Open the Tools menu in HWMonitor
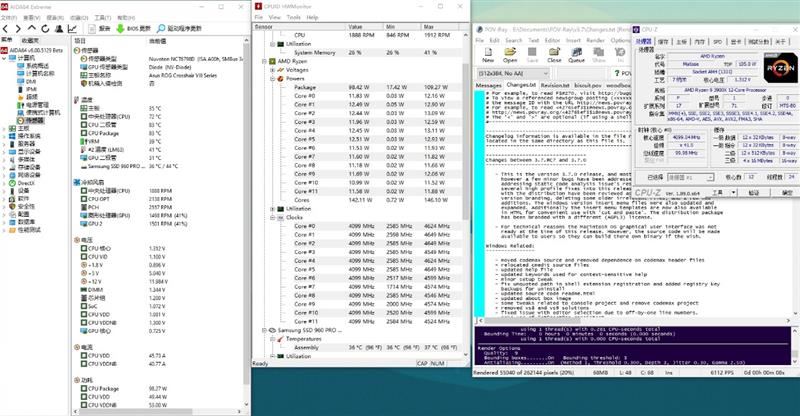This screenshot has height=416, width=800. pyautogui.click(x=293, y=17)
